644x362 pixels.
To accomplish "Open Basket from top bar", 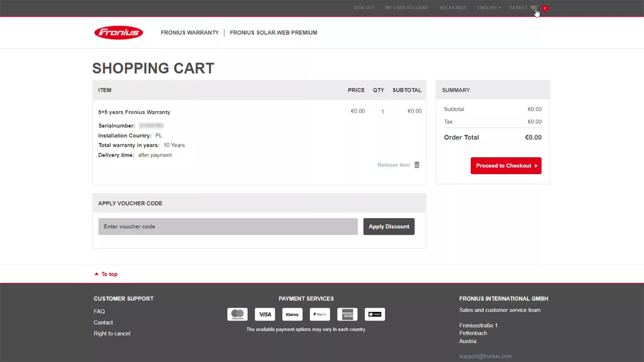I will tap(518, 8).
